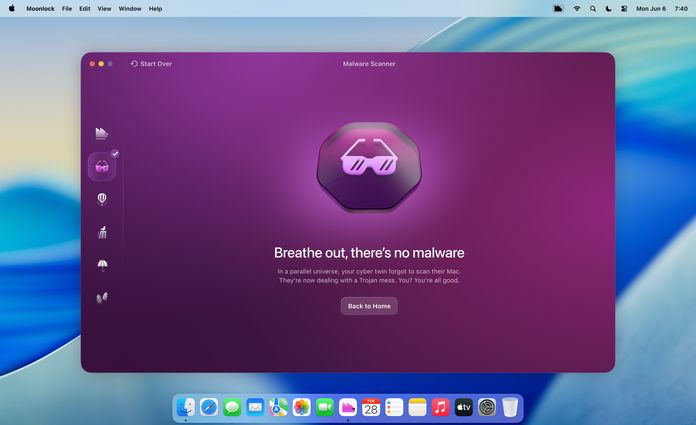Open Finder from the Dock

[x=186, y=407]
